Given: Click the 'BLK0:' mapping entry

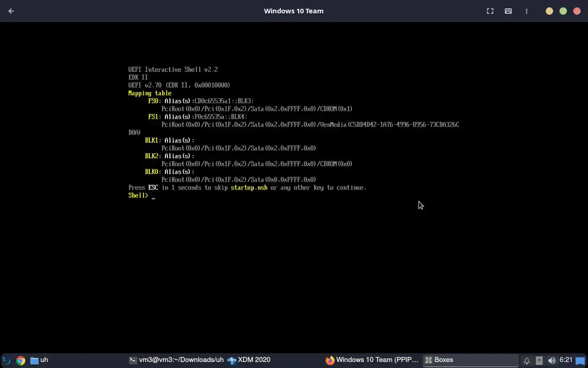Looking at the screenshot, I should tap(153, 172).
